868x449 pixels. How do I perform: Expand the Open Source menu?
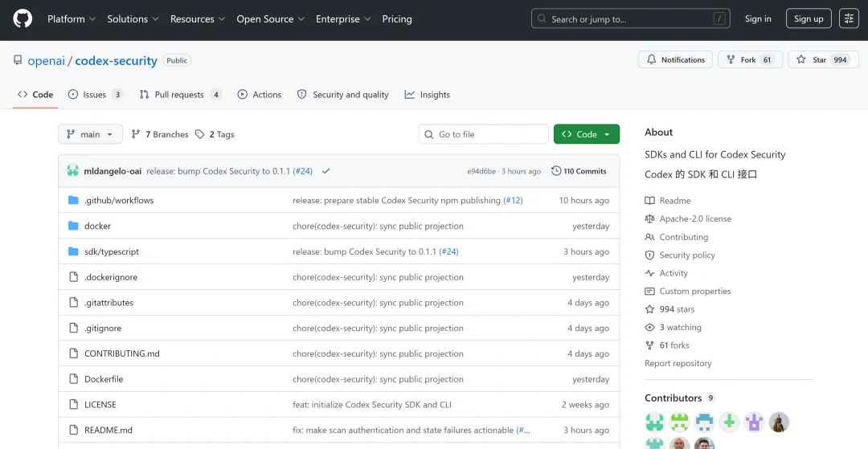coord(271,18)
